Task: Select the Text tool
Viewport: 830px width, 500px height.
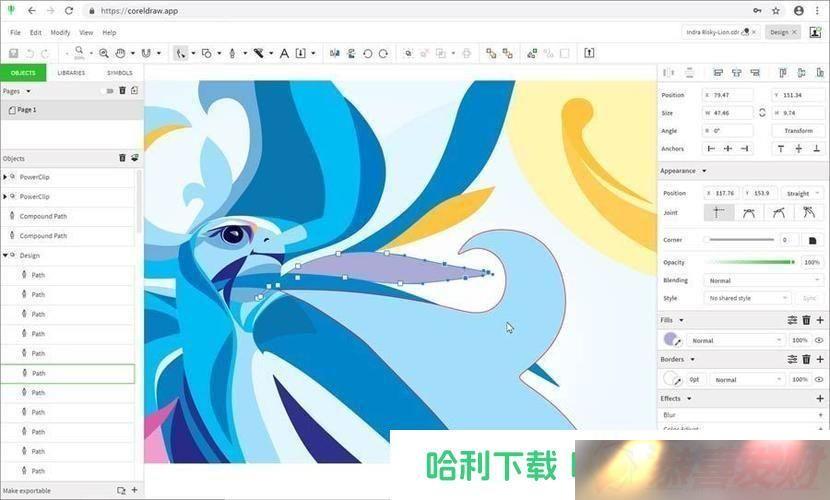Action: [x=284, y=53]
